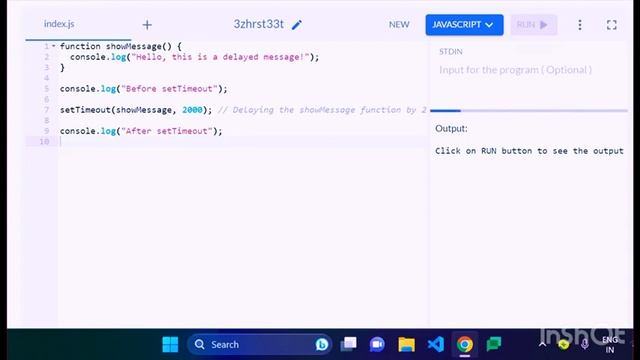Click the ENG IN language indicator

(x=610, y=344)
